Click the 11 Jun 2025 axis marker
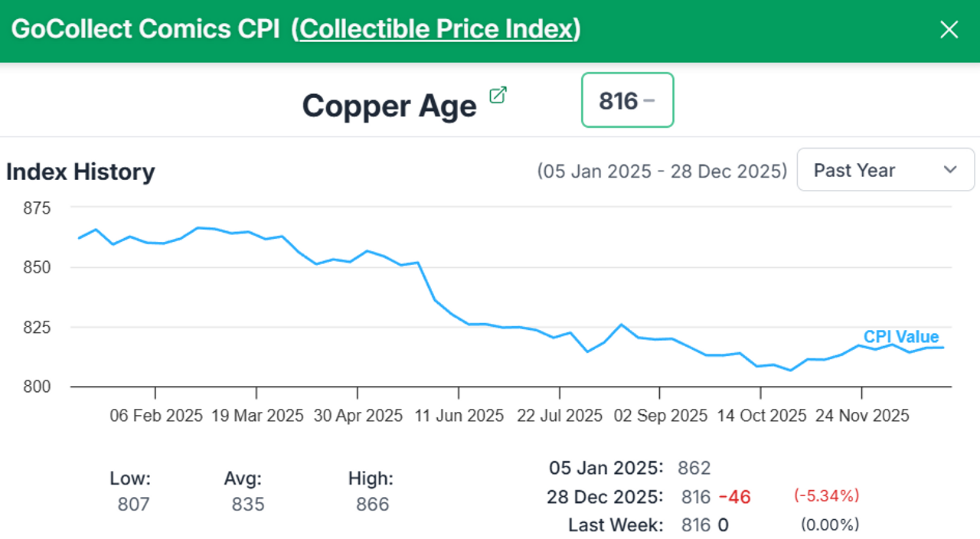 459,416
